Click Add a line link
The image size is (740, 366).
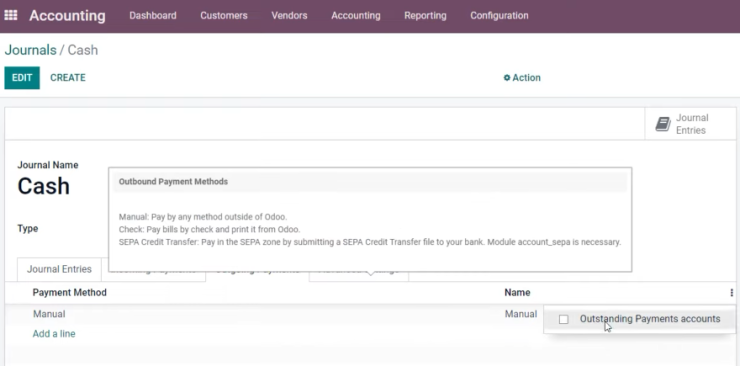coord(54,334)
